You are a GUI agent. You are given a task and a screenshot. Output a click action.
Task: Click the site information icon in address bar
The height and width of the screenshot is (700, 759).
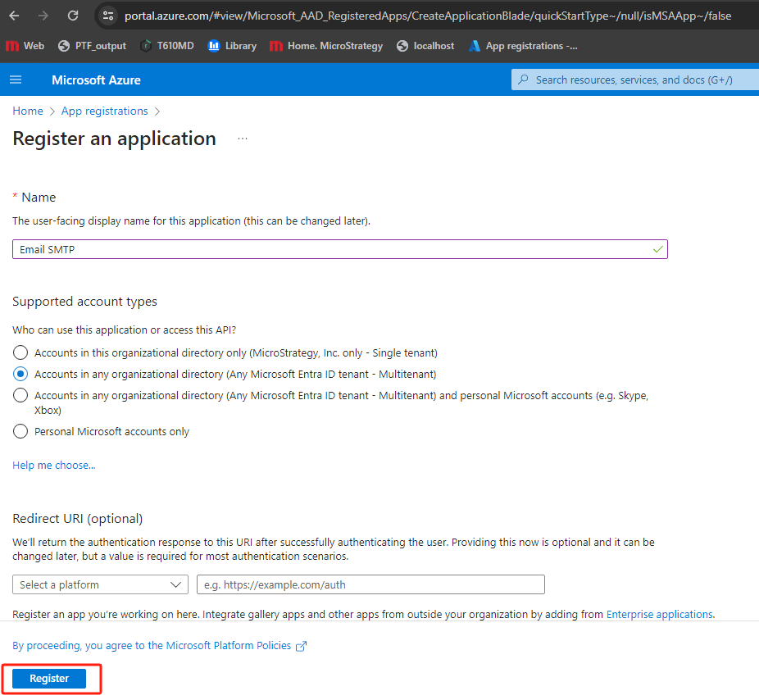click(108, 16)
